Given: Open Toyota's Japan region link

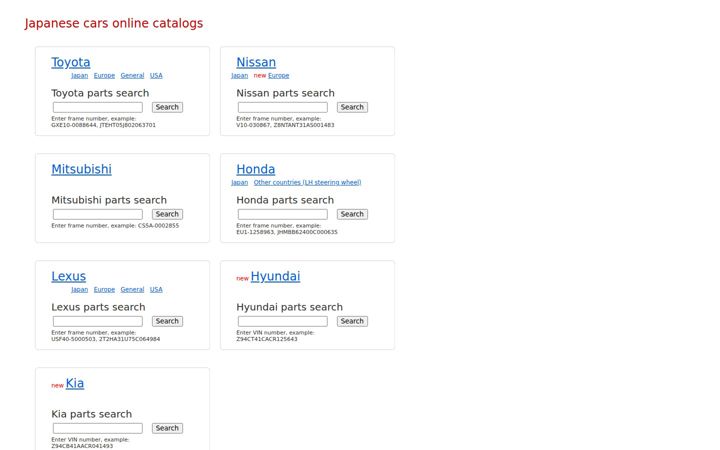Looking at the screenshot, I should coord(79,75).
